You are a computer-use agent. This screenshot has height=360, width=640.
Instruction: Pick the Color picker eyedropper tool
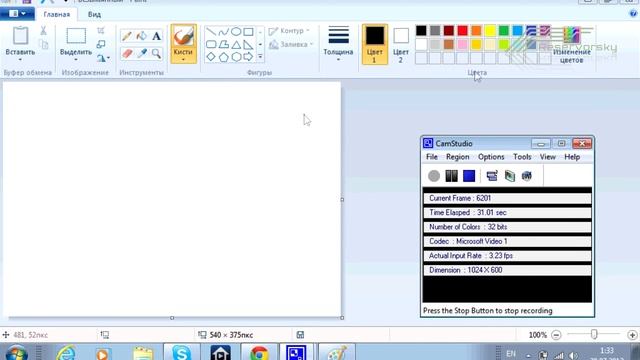142,53
